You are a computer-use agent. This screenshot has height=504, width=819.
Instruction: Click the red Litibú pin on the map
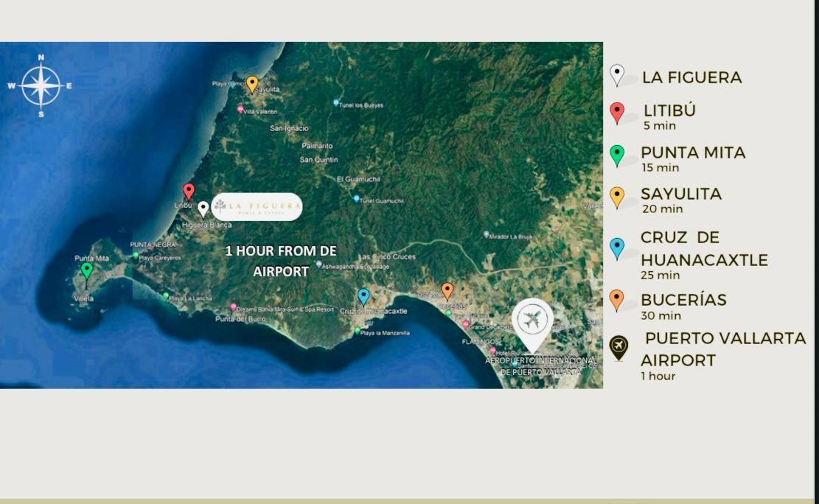coord(189,192)
